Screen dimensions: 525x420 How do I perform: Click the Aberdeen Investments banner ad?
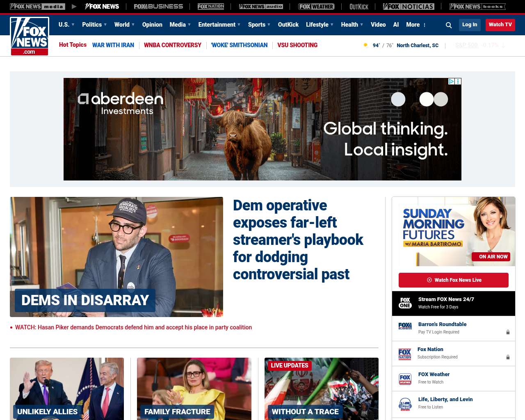(262, 129)
